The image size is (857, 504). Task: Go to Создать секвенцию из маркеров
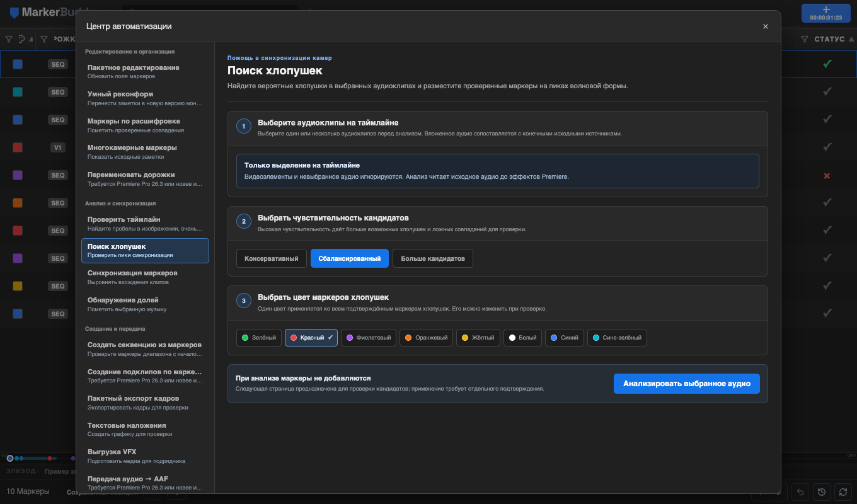point(145,348)
